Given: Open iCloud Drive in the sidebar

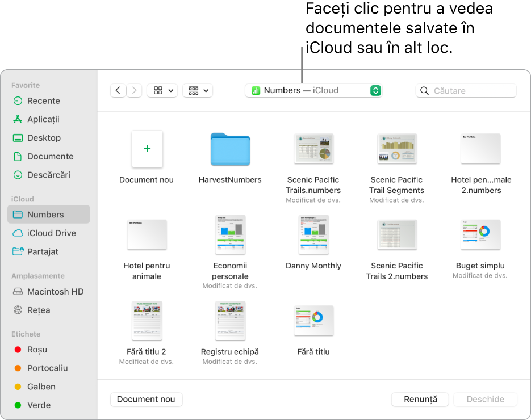Looking at the screenshot, I should (x=49, y=233).
